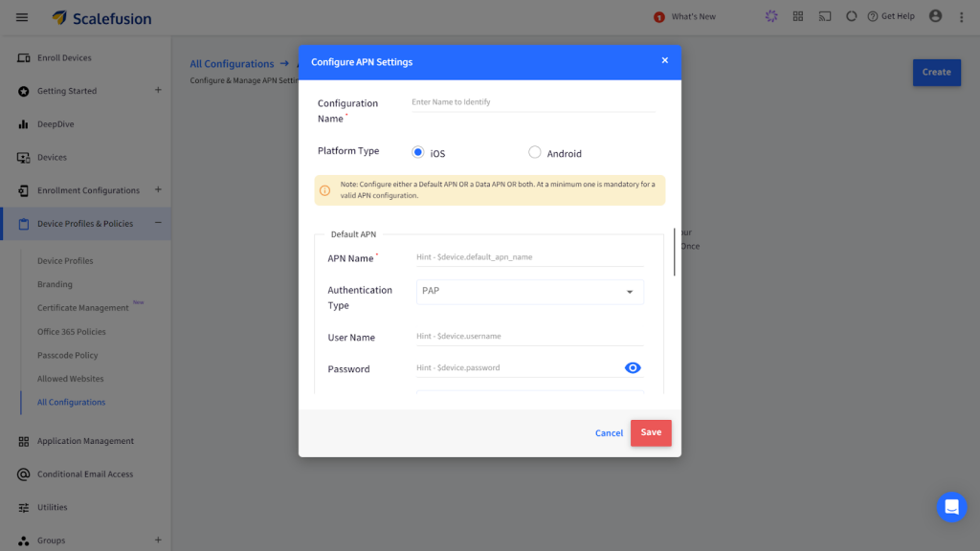Open the user account profile icon
The width and height of the screenshot is (980, 551).
click(935, 16)
